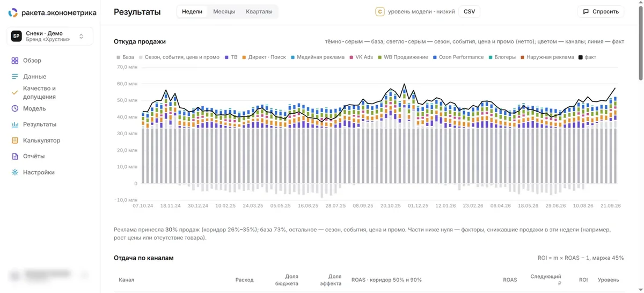Toggle the WB Продвижение legend item

click(x=402, y=57)
